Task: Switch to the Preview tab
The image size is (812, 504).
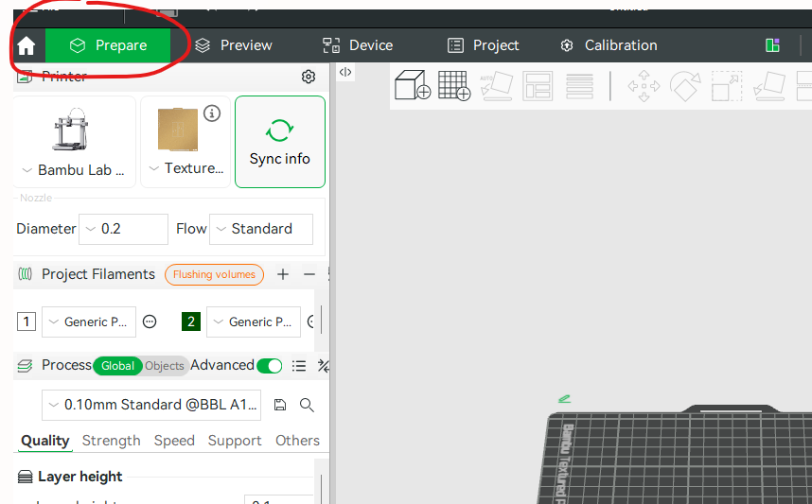Action: 234,45
